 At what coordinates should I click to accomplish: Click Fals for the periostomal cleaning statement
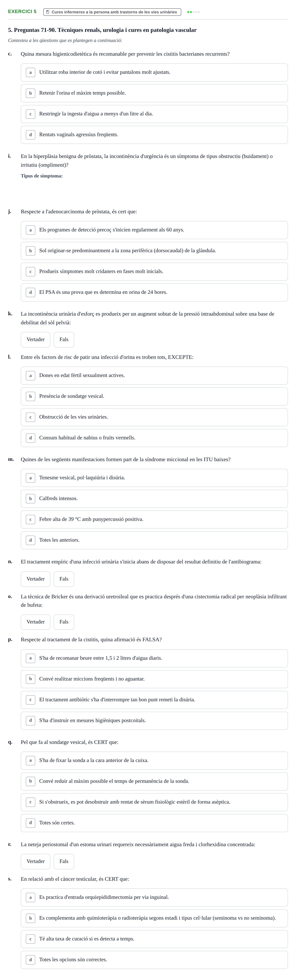(x=64, y=861)
